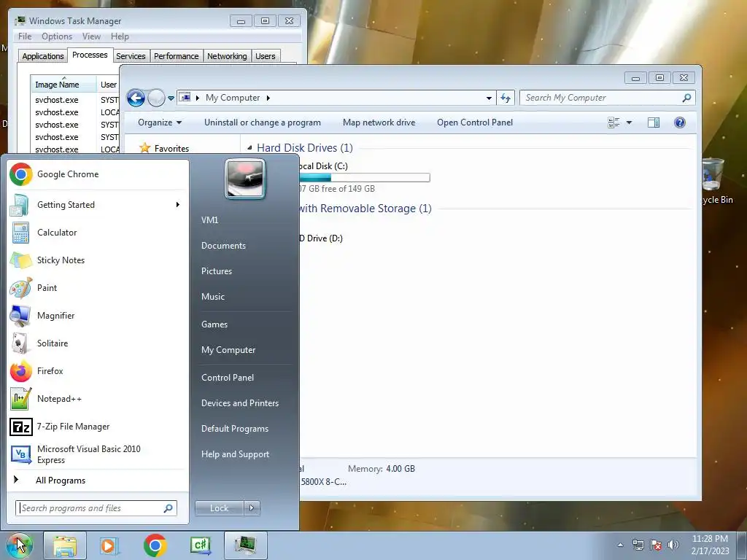747x560 pixels.
Task: Open Task Manager Help menu
Action: [x=120, y=36]
